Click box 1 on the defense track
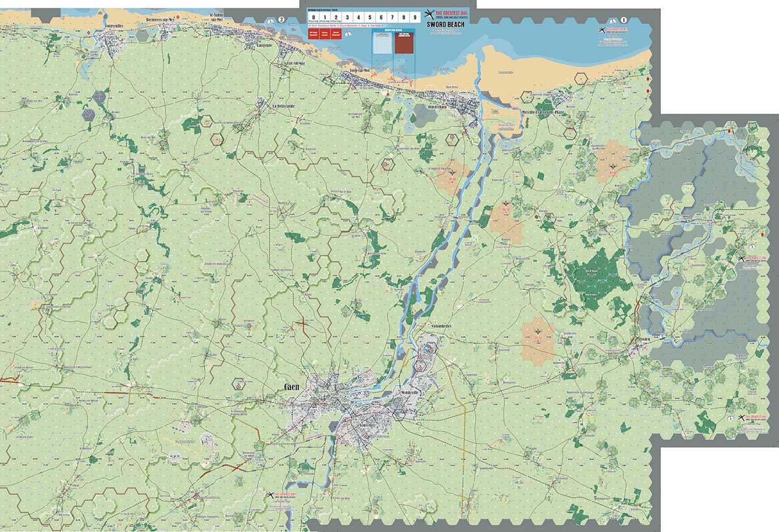Image resolution: width=779 pixels, height=532 pixels. [325, 18]
